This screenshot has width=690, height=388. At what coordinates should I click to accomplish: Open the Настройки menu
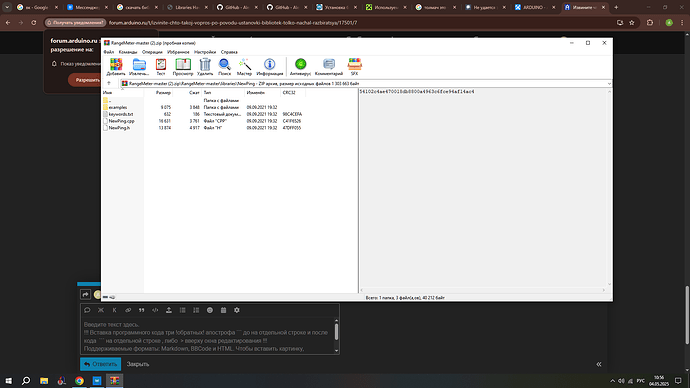point(205,52)
